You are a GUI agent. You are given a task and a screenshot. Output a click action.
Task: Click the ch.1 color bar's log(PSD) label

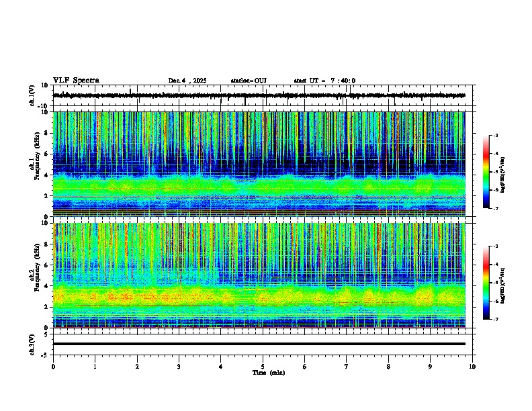coord(502,175)
